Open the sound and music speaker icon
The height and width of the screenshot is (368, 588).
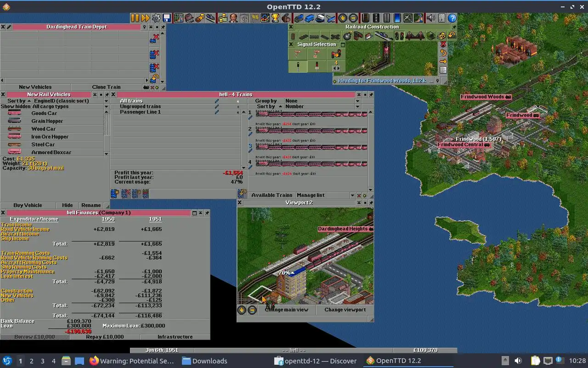coord(430,18)
